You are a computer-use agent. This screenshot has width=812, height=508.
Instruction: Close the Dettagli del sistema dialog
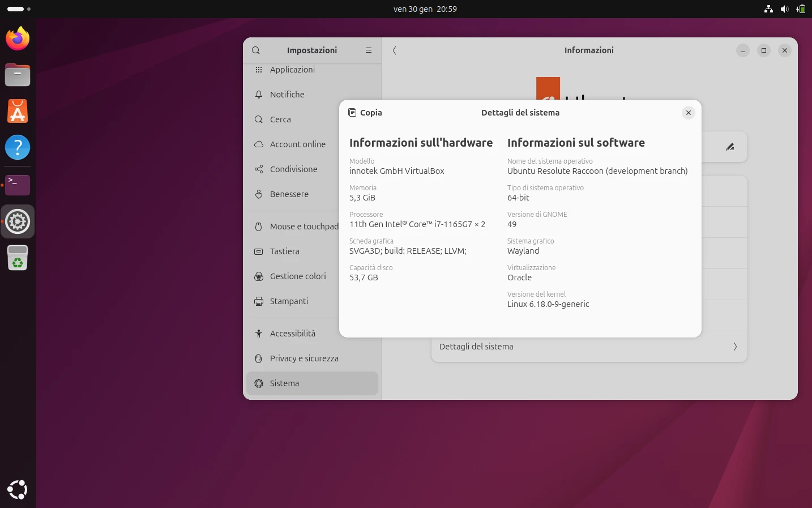[x=688, y=113]
